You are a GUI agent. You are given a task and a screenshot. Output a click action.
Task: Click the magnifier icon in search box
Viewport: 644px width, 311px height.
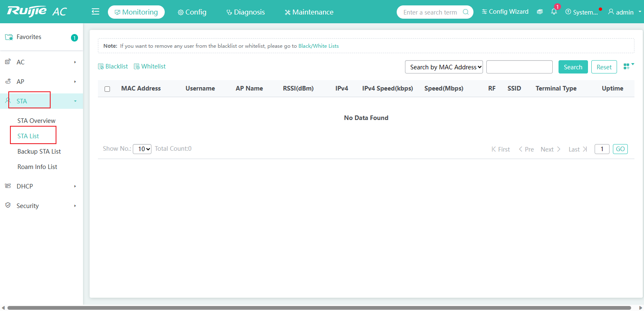(x=466, y=12)
